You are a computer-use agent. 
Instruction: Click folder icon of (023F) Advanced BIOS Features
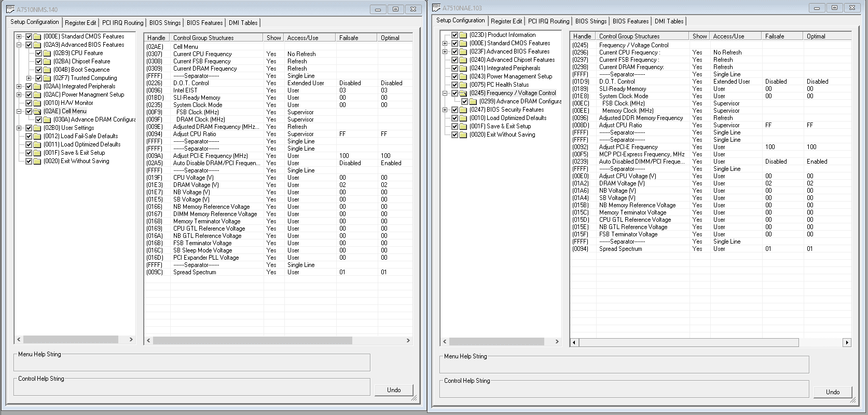pyautogui.click(x=463, y=51)
